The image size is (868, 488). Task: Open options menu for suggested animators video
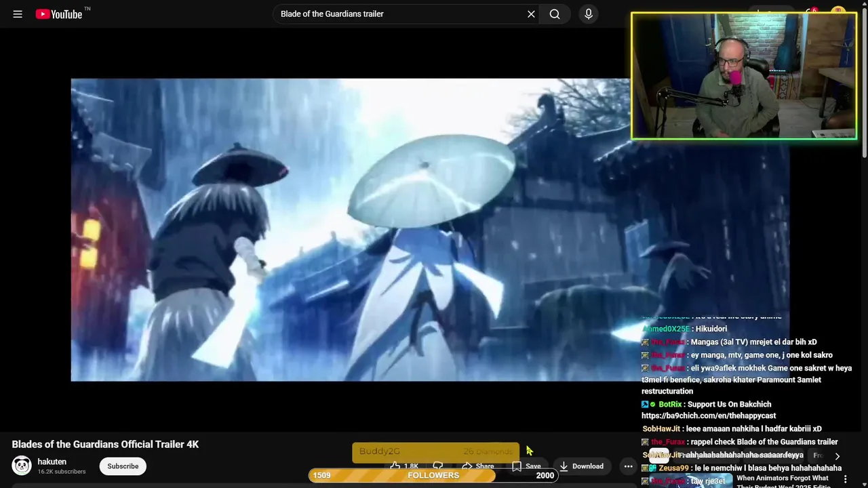(845, 479)
